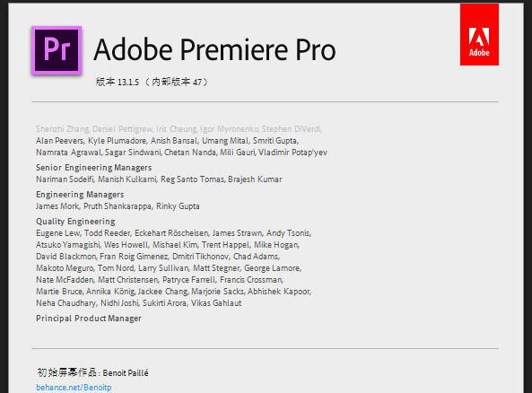
Task: Click the 'Engineering Managers' heading above James Mork
Action: 80,195
